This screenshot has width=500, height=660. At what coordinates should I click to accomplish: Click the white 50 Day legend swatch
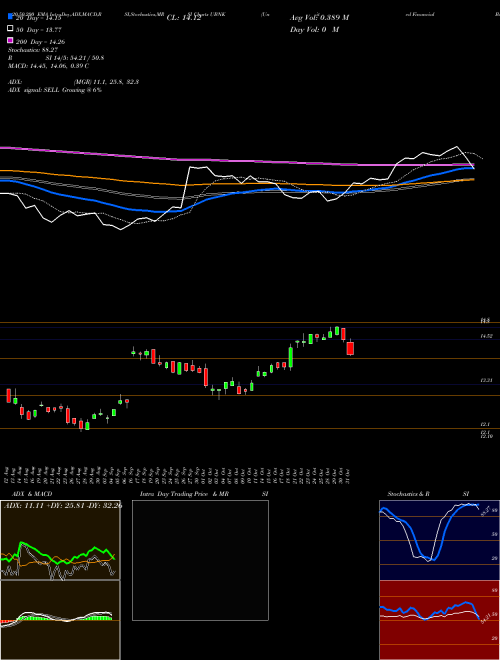(x=10, y=29)
